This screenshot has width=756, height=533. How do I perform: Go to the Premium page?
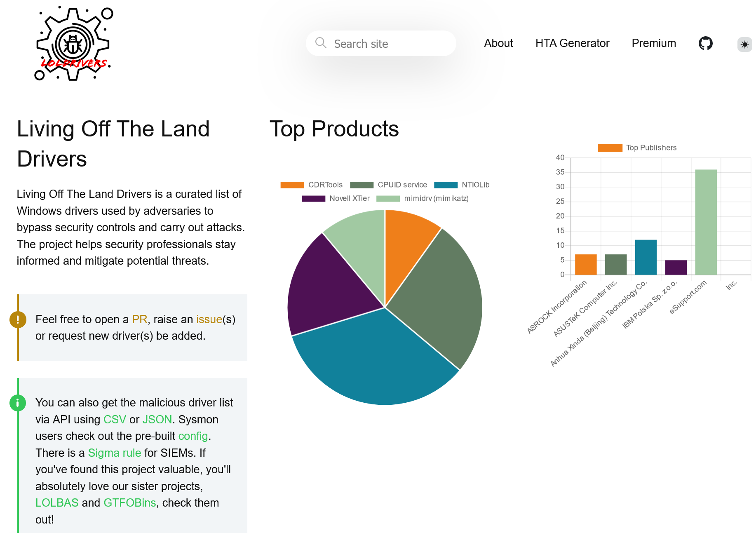[653, 43]
